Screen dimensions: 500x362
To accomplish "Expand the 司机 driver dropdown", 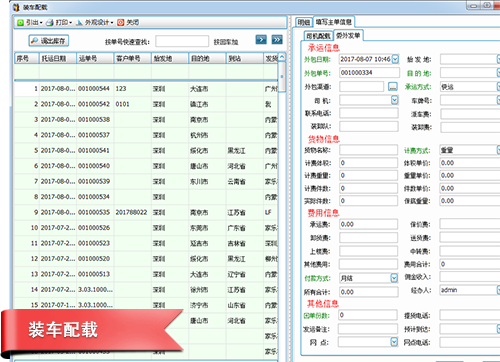I will 394,100.
